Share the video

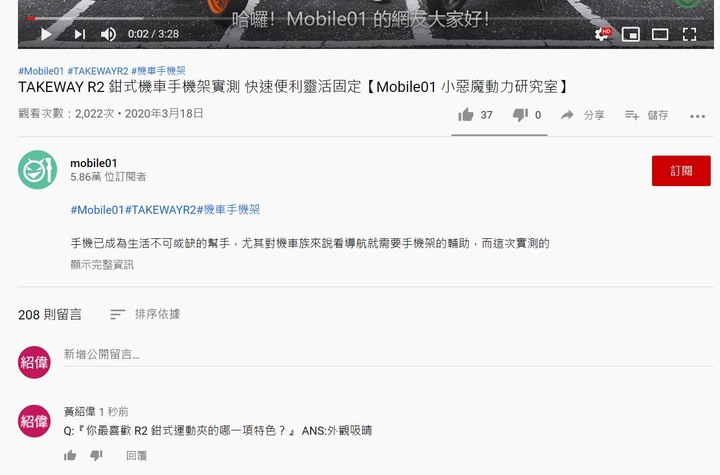point(582,115)
